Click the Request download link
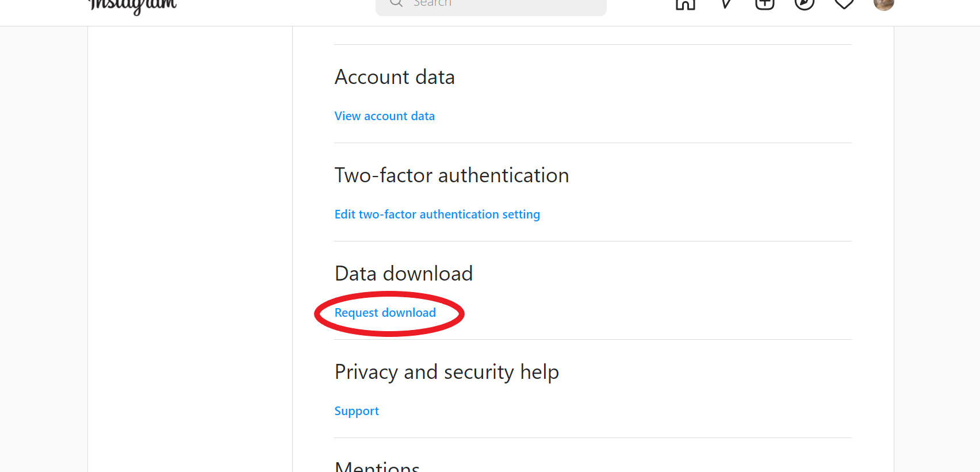Image resolution: width=980 pixels, height=472 pixels. pyautogui.click(x=385, y=313)
